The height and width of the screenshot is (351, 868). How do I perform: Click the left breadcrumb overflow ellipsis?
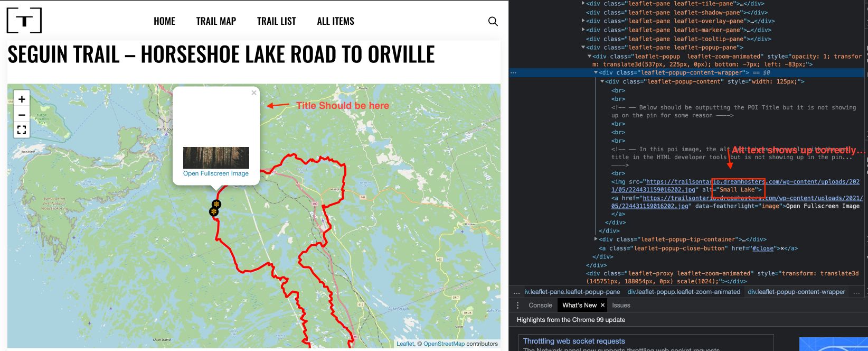(x=516, y=292)
